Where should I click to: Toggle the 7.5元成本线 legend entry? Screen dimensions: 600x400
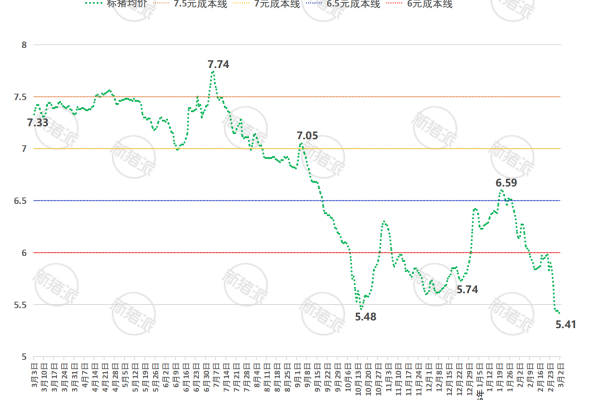click(200, 4)
